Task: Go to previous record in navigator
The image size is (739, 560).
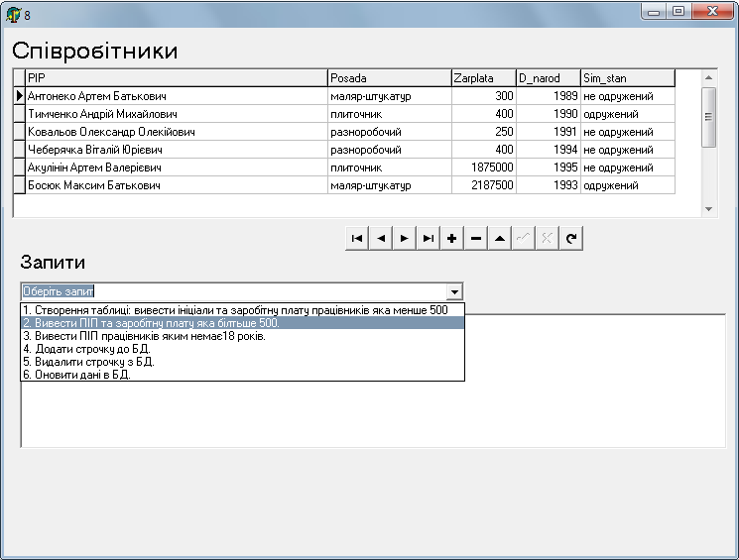Action: pos(381,238)
